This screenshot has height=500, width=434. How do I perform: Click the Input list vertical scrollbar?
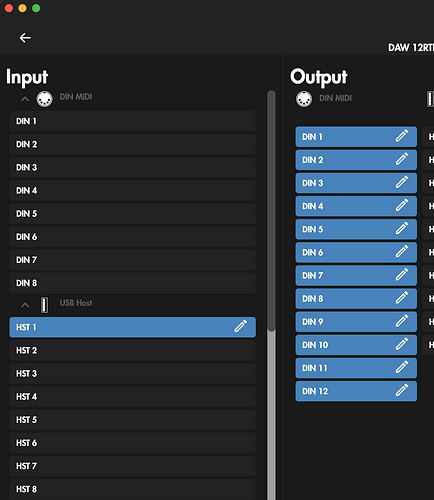(271, 211)
